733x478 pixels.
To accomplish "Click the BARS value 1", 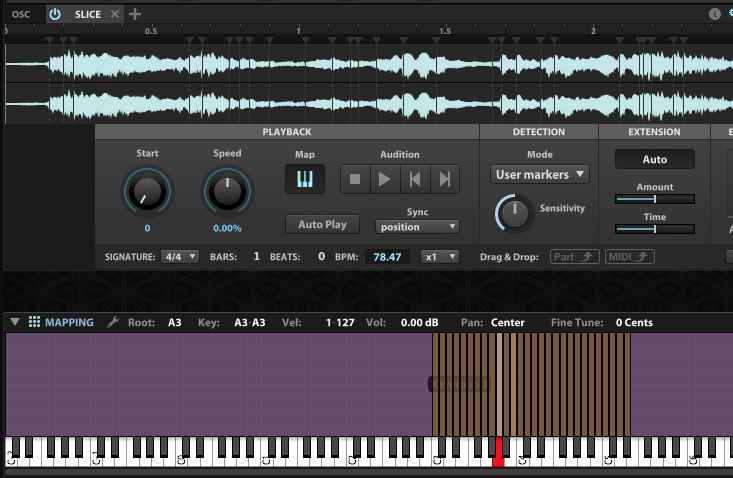I will point(256,256).
